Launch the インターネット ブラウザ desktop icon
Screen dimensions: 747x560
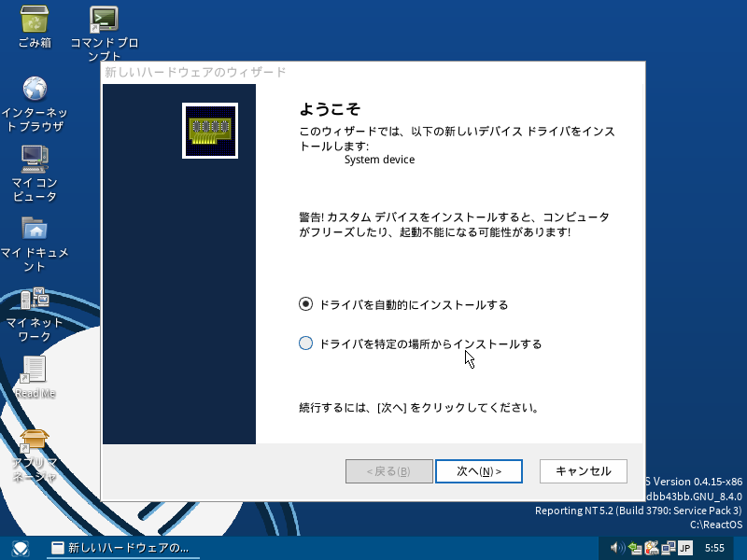(35, 105)
